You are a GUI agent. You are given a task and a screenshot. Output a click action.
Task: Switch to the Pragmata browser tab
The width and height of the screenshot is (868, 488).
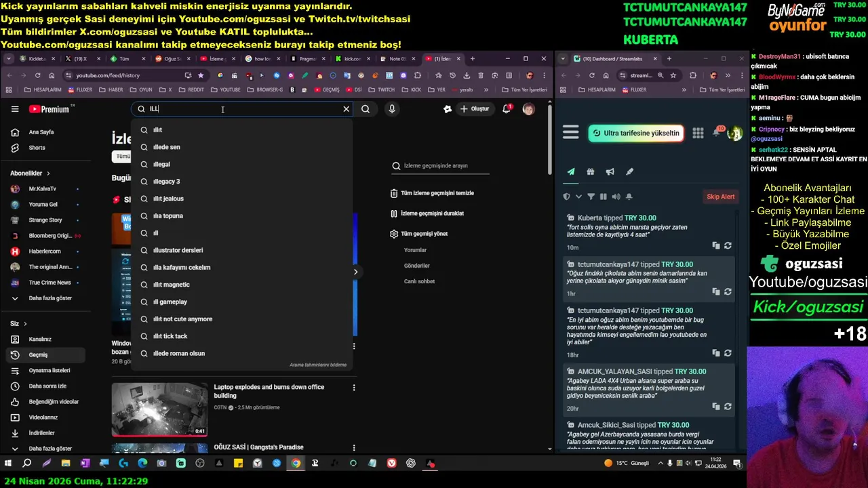(x=308, y=59)
